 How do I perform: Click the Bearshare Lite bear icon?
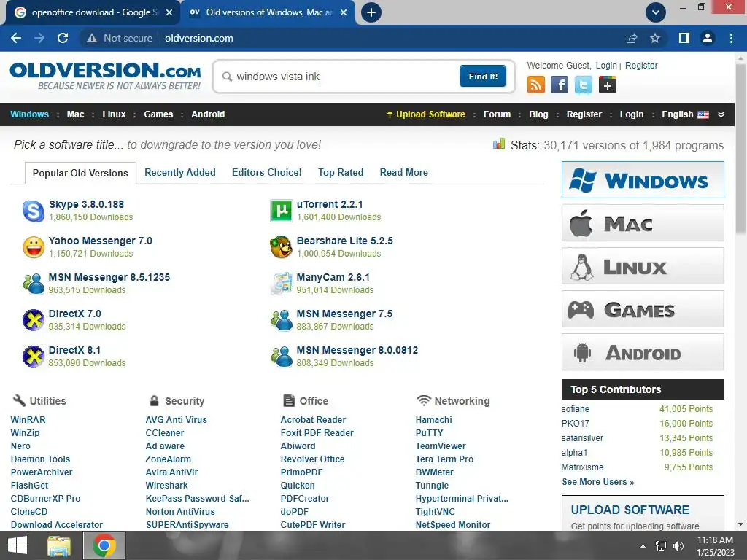click(281, 247)
